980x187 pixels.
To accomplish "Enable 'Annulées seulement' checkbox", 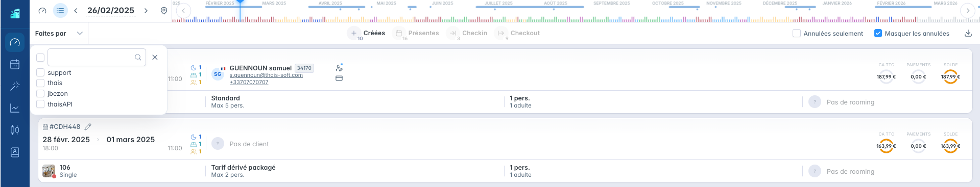I will tap(797, 33).
